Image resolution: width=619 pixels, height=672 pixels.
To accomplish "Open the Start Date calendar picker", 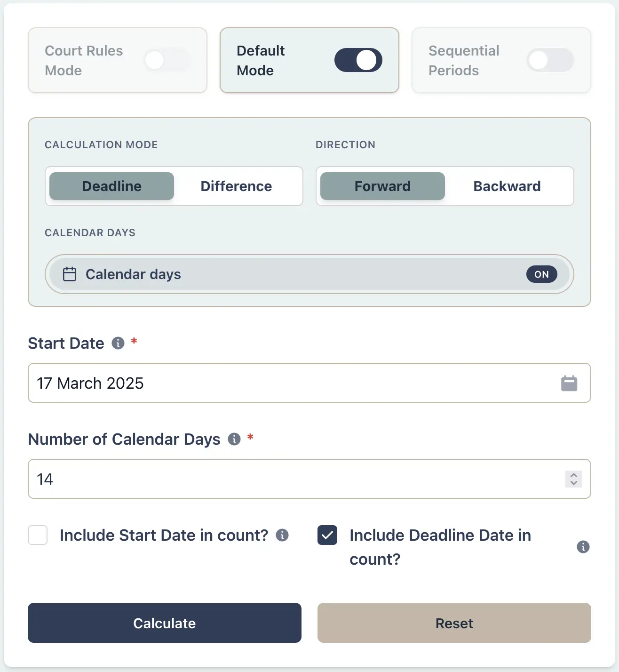I will click(569, 383).
